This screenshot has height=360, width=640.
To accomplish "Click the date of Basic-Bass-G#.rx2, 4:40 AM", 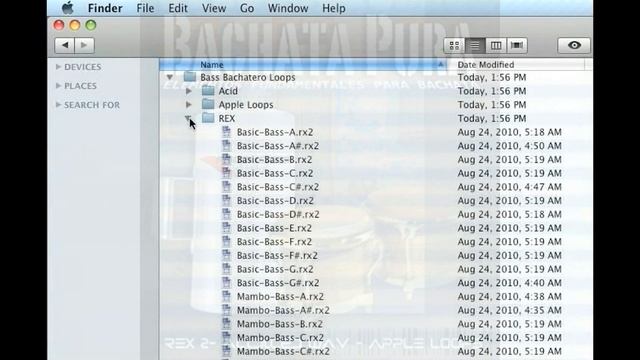I will 509,282.
